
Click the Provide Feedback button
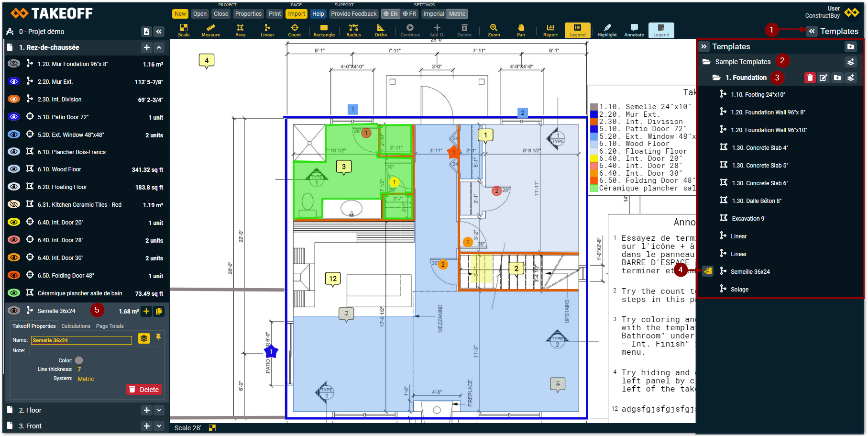pos(353,14)
